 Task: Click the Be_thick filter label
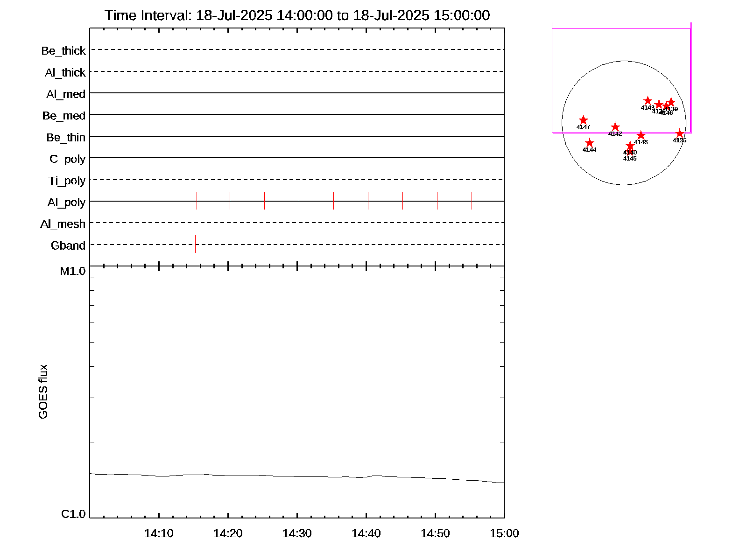point(63,50)
